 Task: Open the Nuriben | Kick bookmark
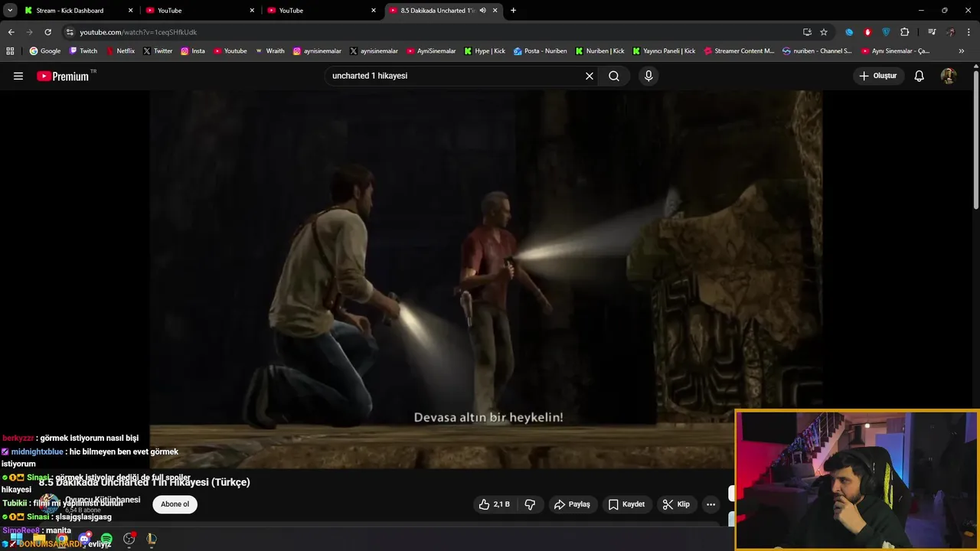[599, 51]
